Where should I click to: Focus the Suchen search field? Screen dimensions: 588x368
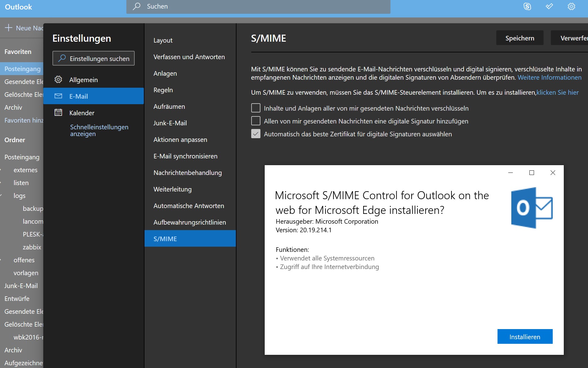[x=258, y=6]
